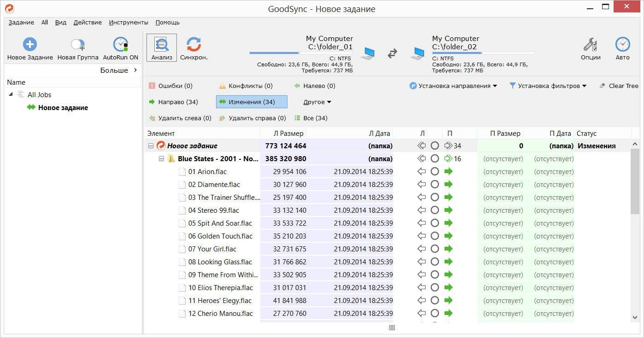Sort by the Л Размер column header
The width and height of the screenshot is (644, 338).
283,134
